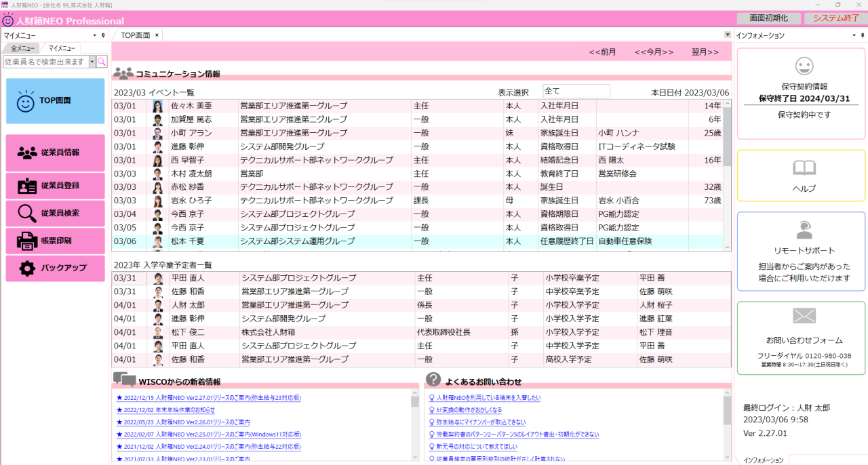Click the コミュニケーション情報 group icon
This screenshot has height=465, width=868.
pyautogui.click(x=123, y=73)
